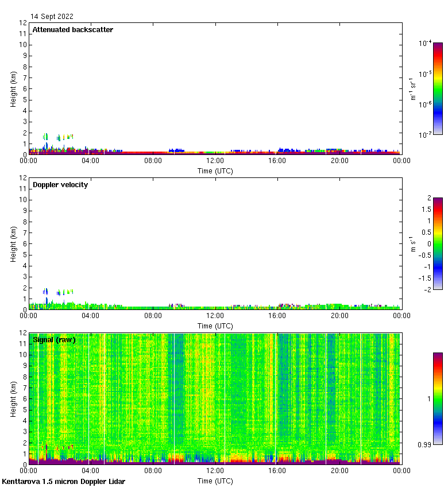The height and width of the screenshot is (488, 448).
Task: Click the raw signal colorbar
Action: pyautogui.click(x=438, y=398)
